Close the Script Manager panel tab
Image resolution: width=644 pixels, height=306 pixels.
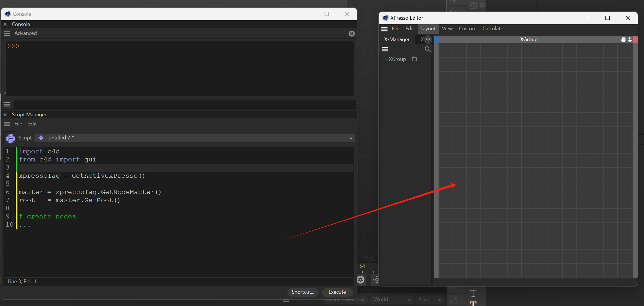5,115
